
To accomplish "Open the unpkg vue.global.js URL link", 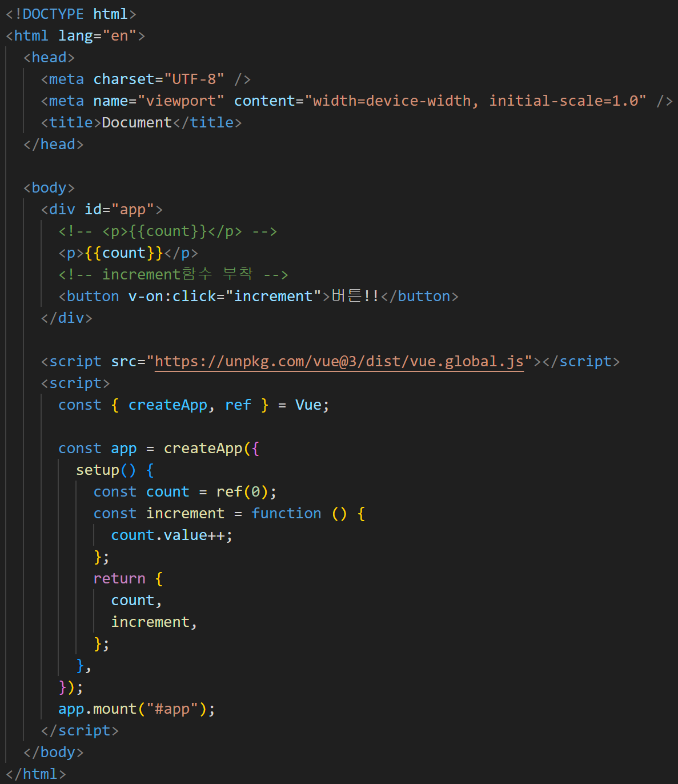I will coord(339,362).
